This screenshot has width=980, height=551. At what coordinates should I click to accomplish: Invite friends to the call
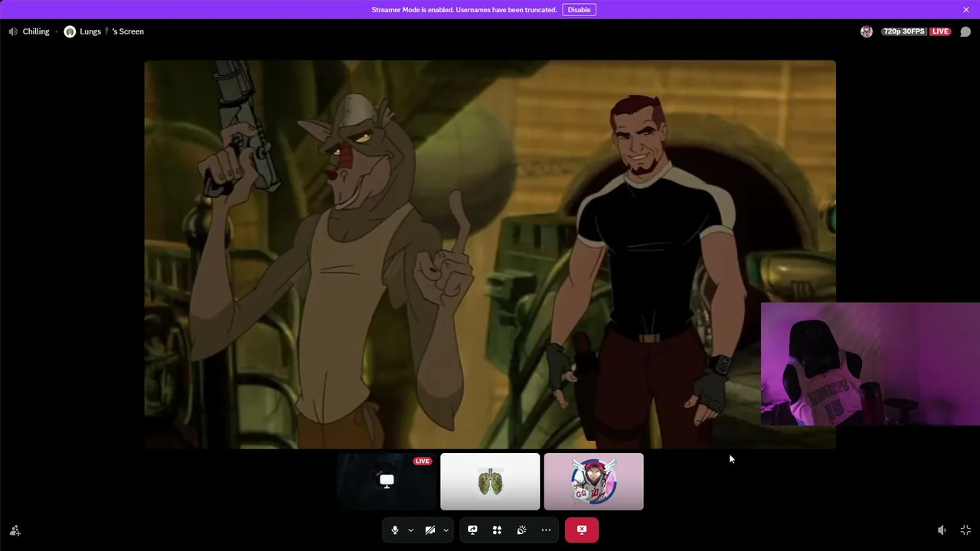tap(15, 530)
